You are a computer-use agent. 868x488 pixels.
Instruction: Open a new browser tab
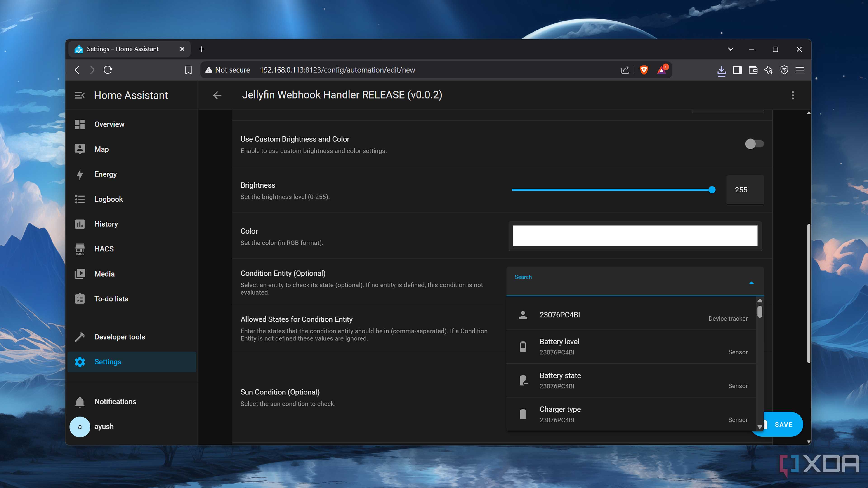pyautogui.click(x=201, y=49)
